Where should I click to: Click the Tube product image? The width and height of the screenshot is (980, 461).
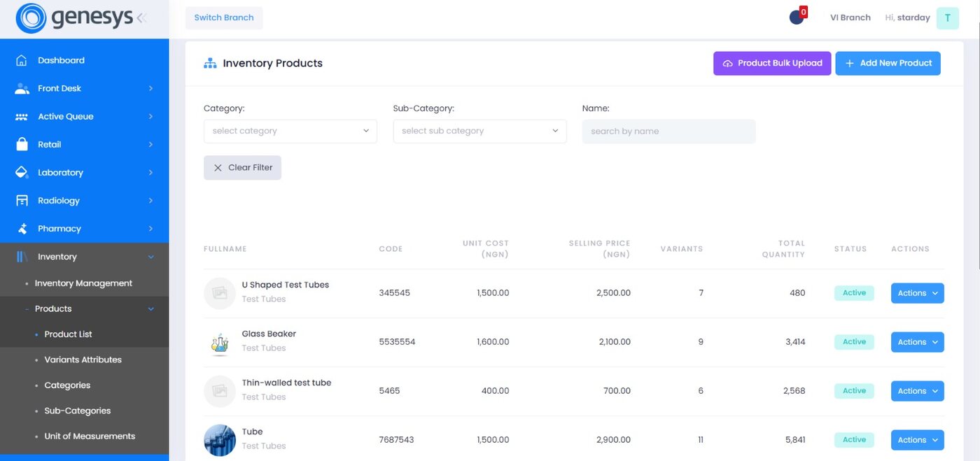pyautogui.click(x=220, y=440)
